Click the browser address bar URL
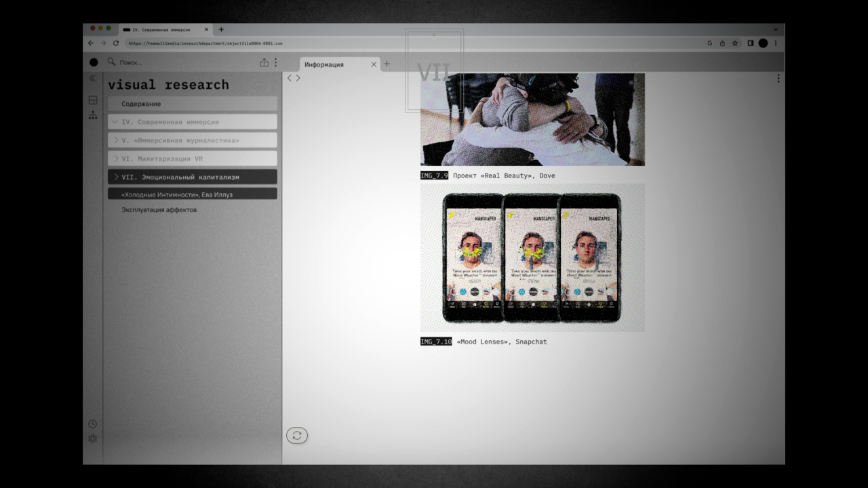Image resolution: width=868 pixels, height=488 pixels. pos(205,43)
